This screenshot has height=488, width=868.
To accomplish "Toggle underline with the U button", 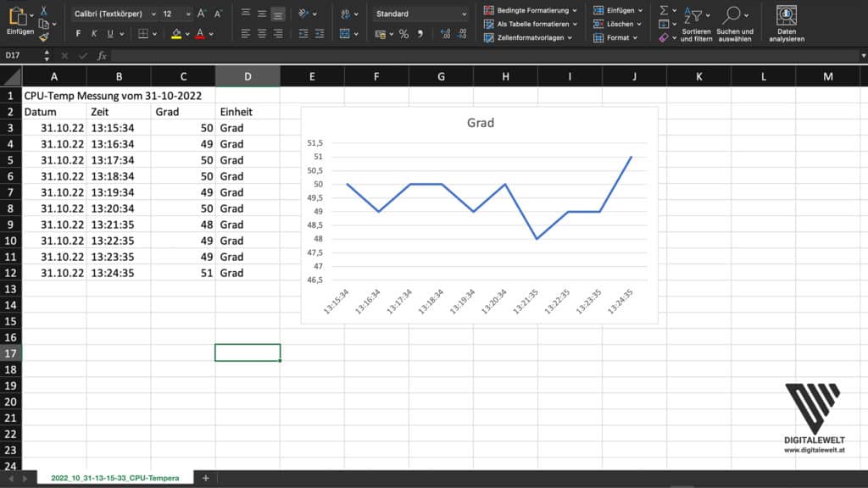I will pos(110,34).
